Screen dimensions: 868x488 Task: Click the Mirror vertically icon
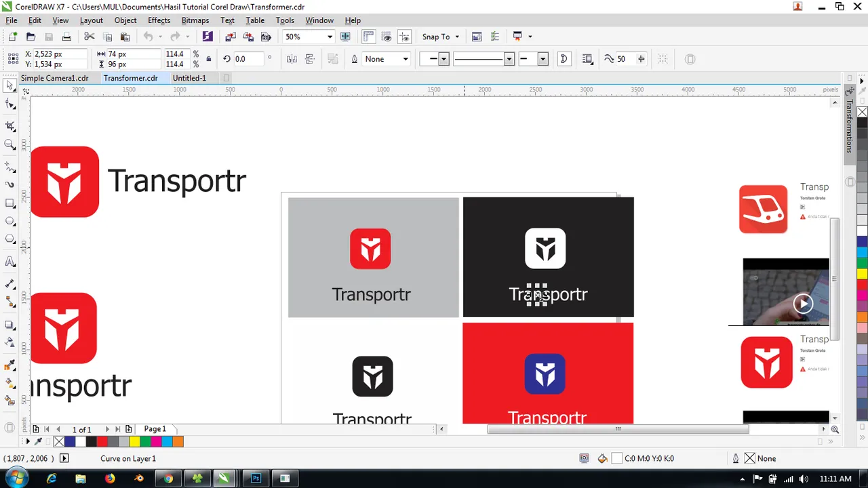310,59
